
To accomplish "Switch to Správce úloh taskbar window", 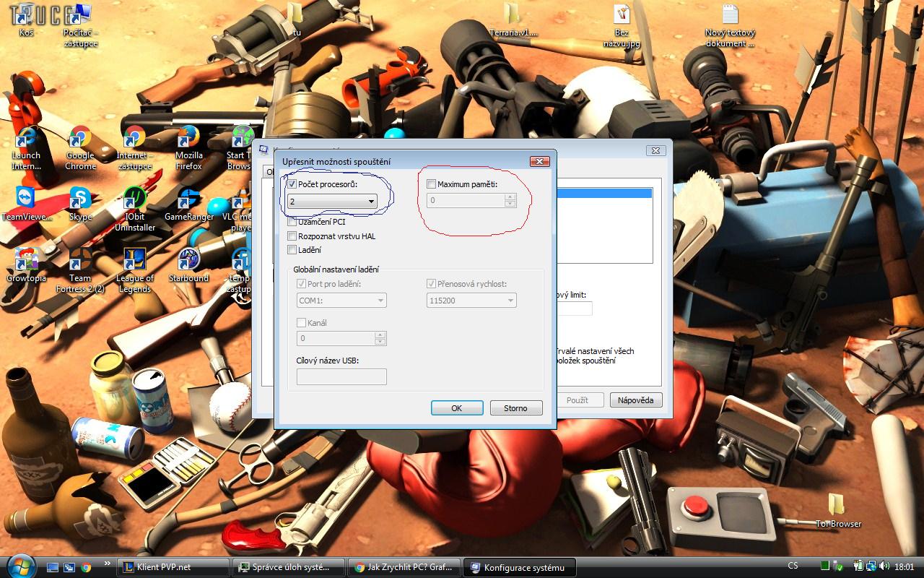I will [x=289, y=567].
